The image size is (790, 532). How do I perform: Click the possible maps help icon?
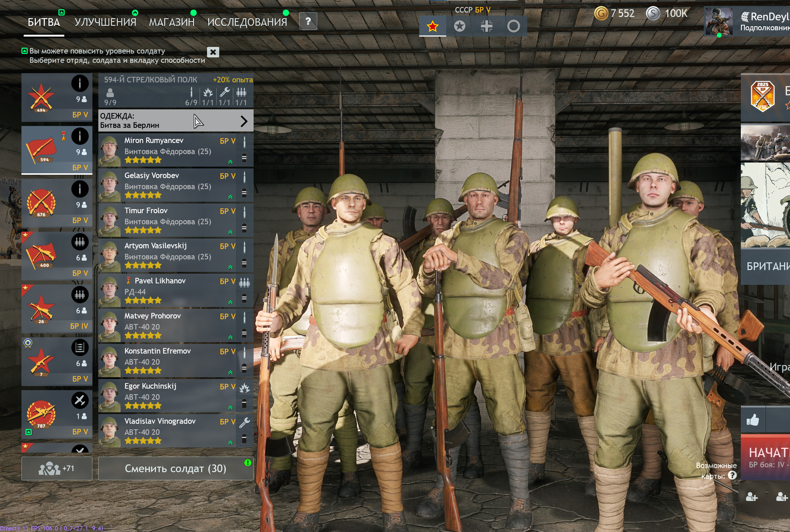[x=732, y=475]
